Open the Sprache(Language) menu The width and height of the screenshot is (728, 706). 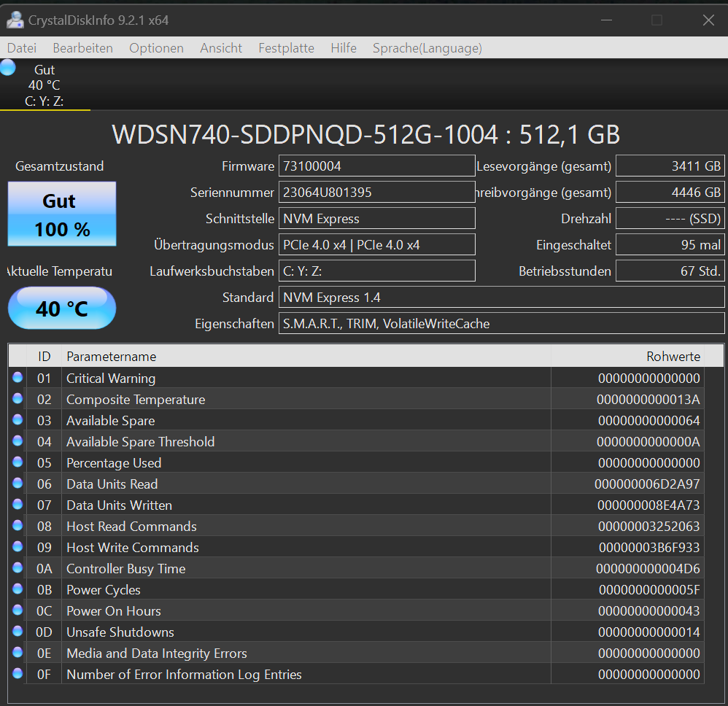pos(427,48)
